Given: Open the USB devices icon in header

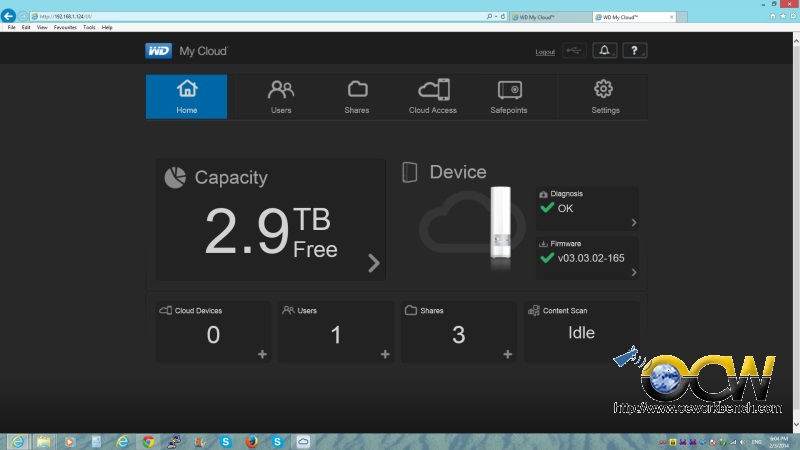Looking at the screenshot, I should pos(574,51).
